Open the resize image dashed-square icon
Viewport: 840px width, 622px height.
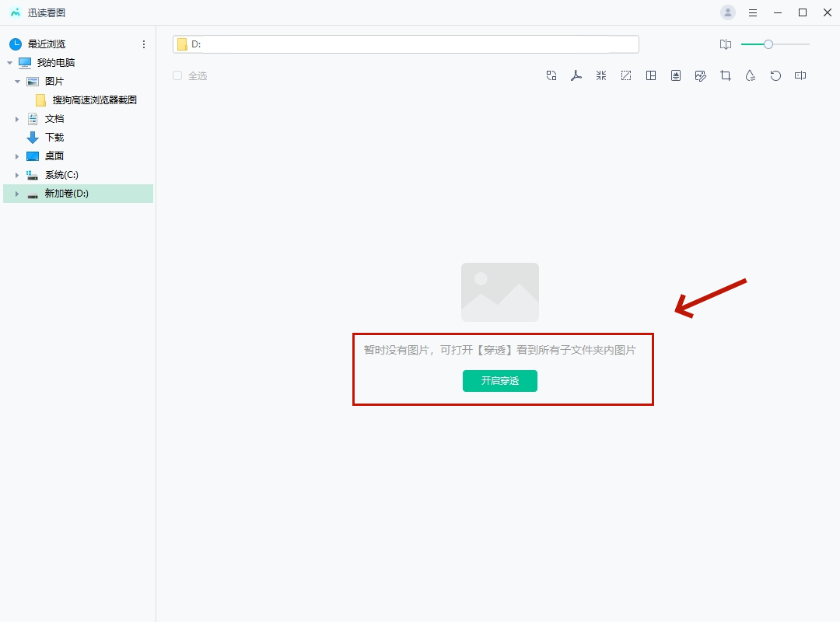(x=625, y=75)
